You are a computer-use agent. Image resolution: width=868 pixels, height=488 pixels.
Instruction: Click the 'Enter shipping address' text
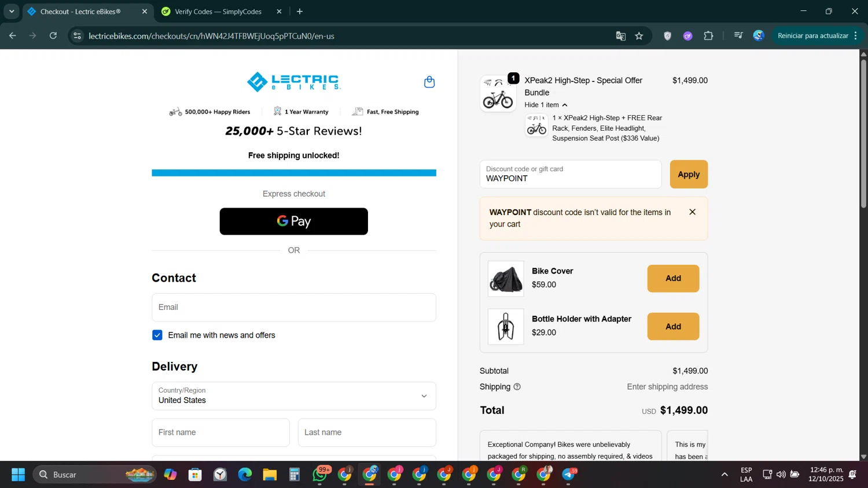(667, 387)
